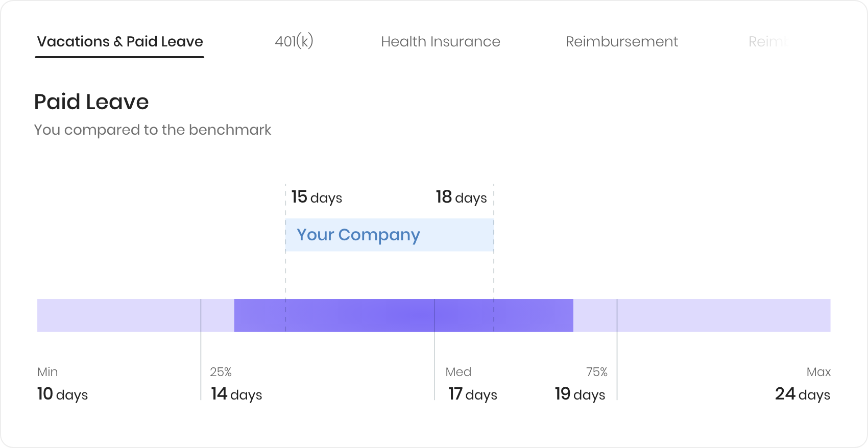
Task: Click the 18 days company maximum label
Action: (461, 197)
